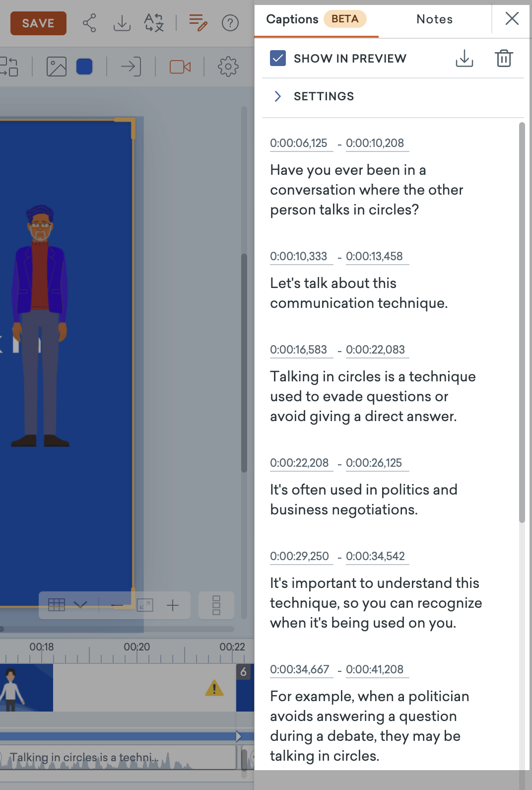
Task: Open the grid options dropdown arrow
Action: point(80,605)
